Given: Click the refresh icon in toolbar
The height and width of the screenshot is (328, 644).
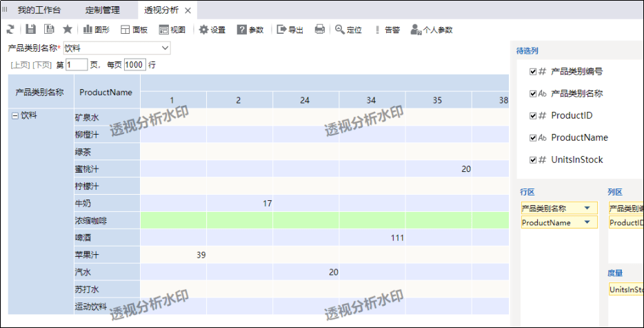Looking at the screenshot, I should click(10, 29).
